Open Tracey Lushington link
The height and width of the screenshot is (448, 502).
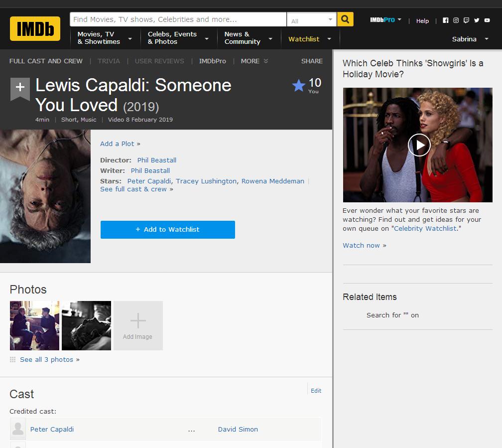(206, 181)
